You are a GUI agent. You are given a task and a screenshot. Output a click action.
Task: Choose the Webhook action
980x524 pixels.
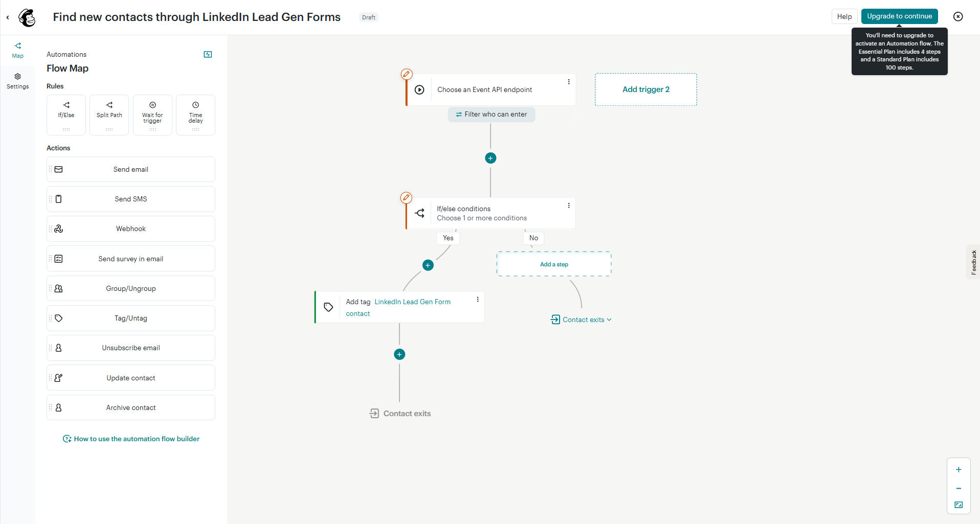coord(131,229)
